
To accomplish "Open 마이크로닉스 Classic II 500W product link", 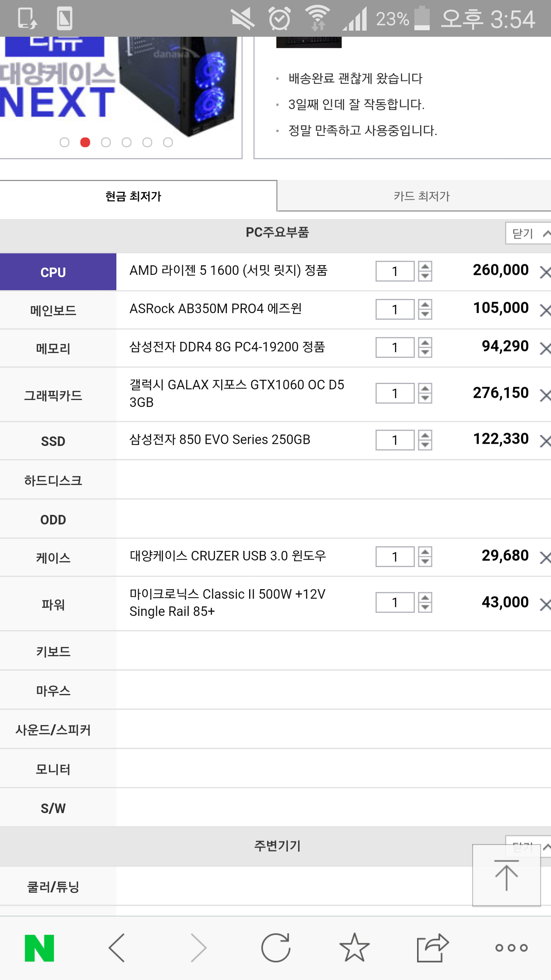I will 227,603.
